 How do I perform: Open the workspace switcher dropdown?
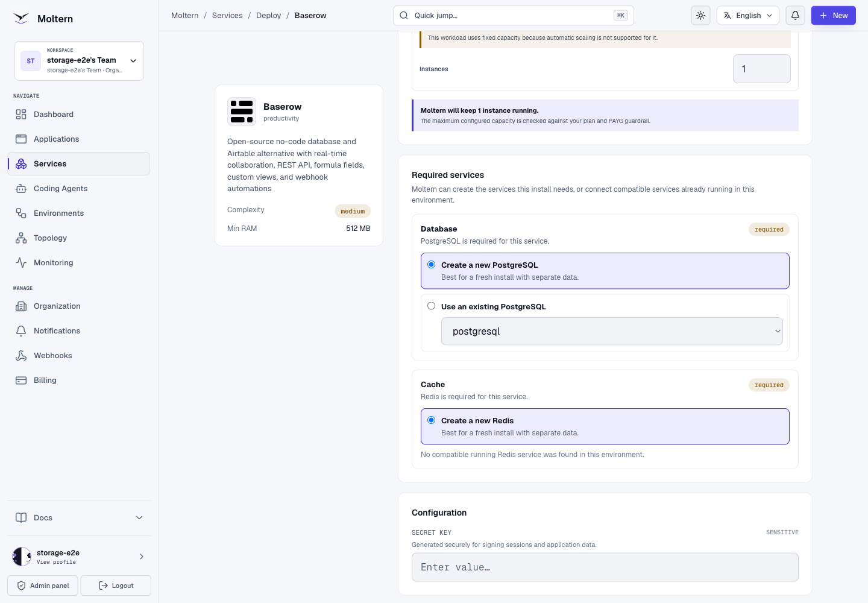click(x=79, y=61)
